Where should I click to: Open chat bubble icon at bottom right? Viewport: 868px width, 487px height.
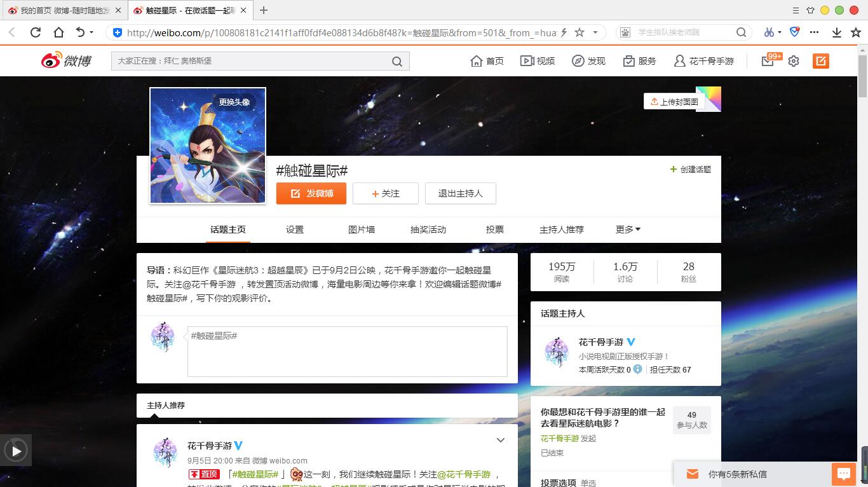pyautogui.click(x=844, y=474)
